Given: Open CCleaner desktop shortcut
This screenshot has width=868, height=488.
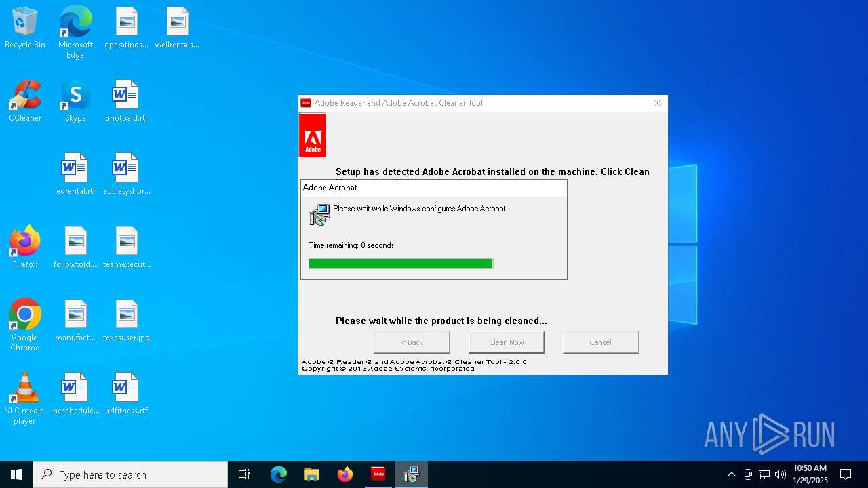Looking at the screenshot, I should point(25,102).
